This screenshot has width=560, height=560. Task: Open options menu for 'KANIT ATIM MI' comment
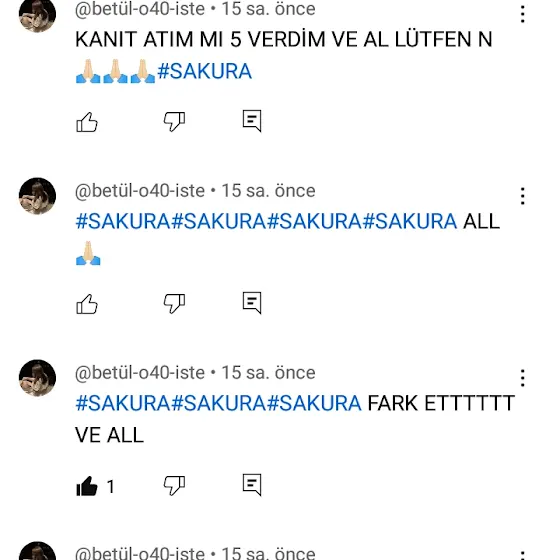pos(522,14)
